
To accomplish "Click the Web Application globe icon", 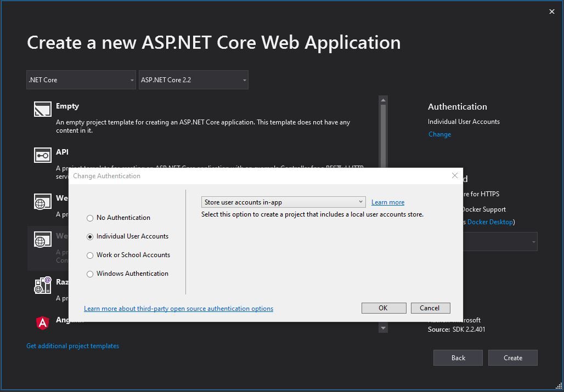I will click(43, 202).
